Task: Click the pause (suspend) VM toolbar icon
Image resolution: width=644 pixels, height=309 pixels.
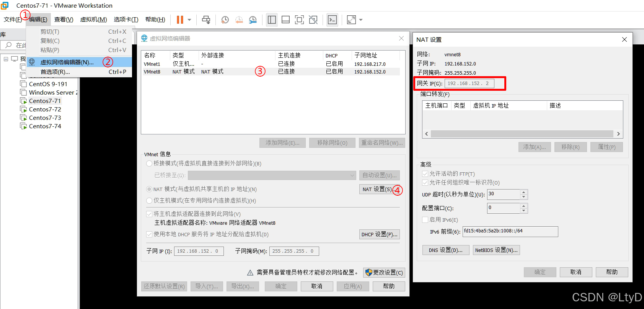Action: click(x=180, y=20)
